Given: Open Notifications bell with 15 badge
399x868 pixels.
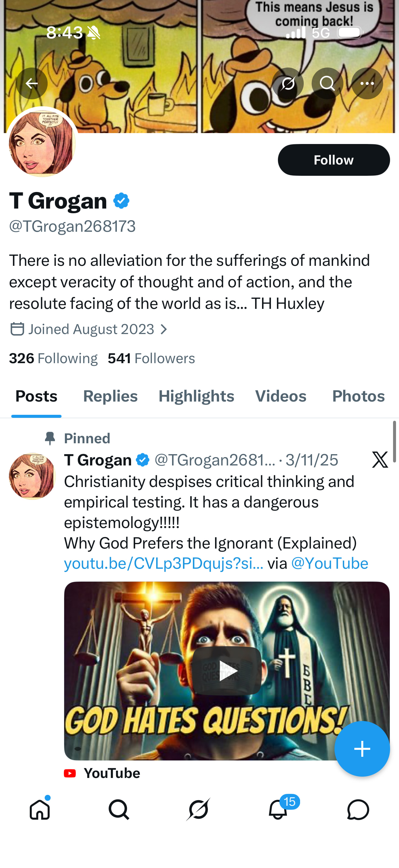Looking at the screenshot, I should point(278,809).
